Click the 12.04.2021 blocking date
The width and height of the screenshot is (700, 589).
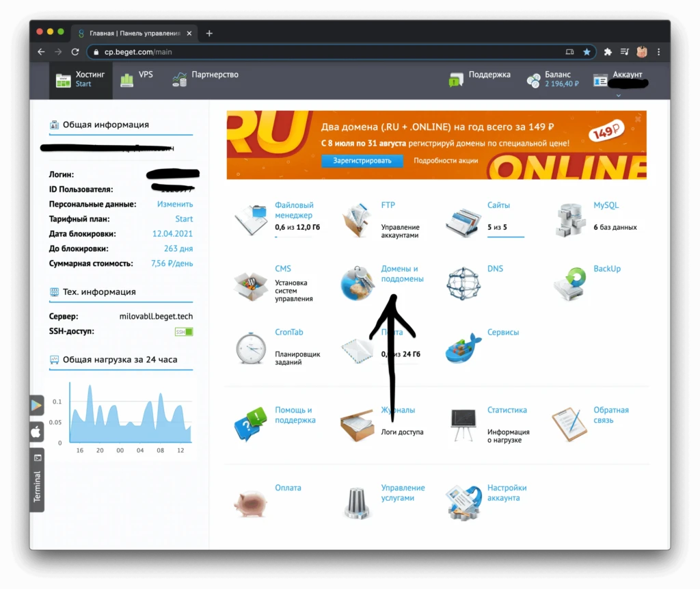click(172, 234)
